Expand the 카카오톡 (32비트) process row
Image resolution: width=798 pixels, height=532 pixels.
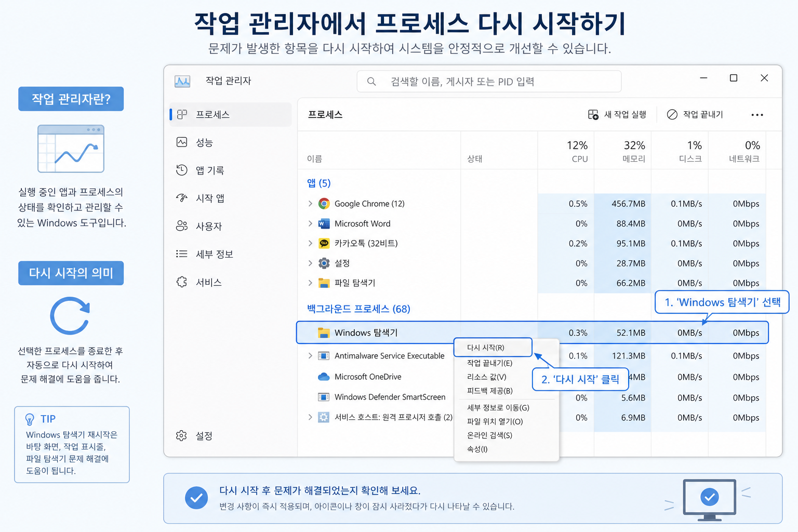click(310, 244)
